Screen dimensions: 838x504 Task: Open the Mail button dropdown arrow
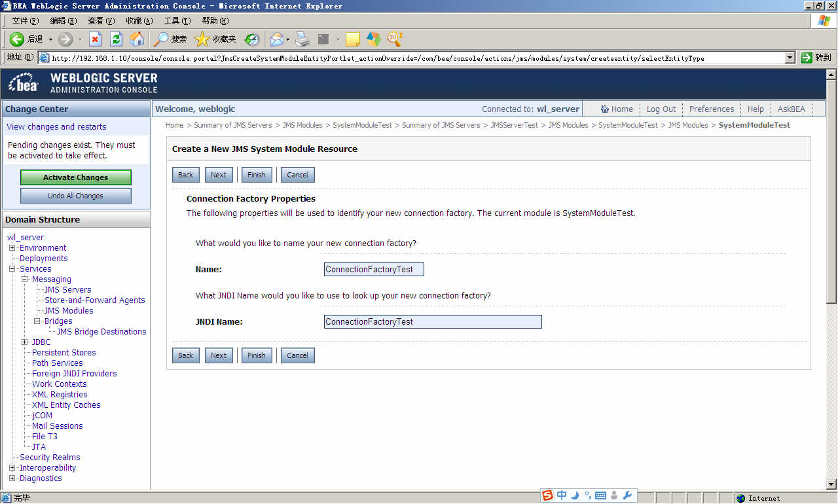point(287,39)
